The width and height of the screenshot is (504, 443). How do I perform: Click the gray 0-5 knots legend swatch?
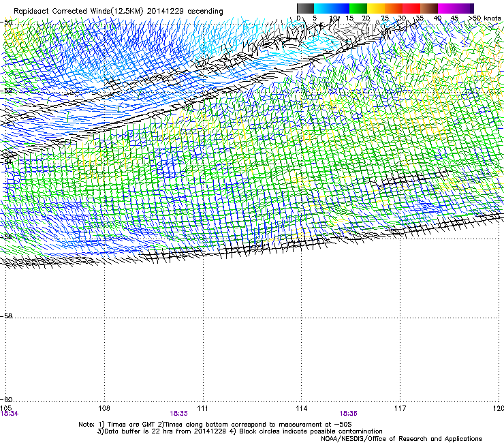(305, 8)
